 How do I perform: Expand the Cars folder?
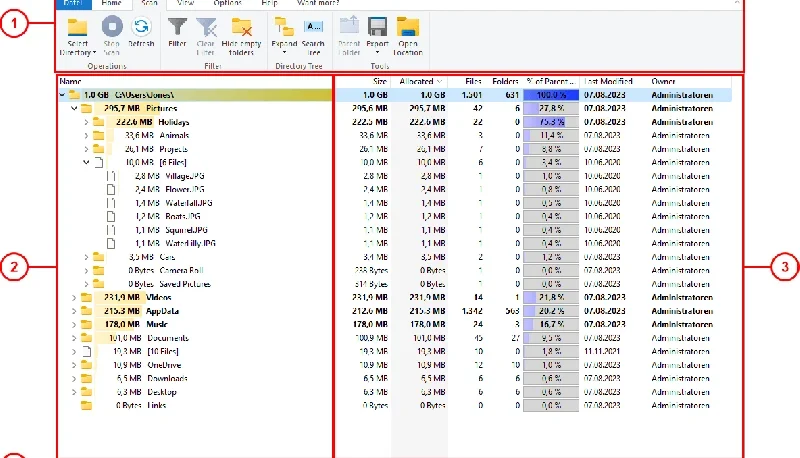pyautogui.click(x=86, y=257)
